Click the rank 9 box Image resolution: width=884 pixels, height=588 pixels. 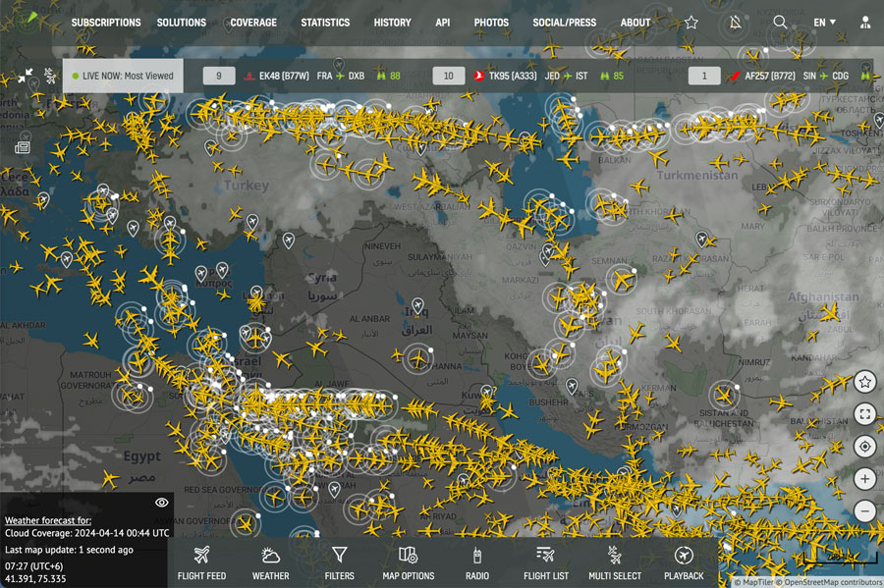tap(219, 76)
